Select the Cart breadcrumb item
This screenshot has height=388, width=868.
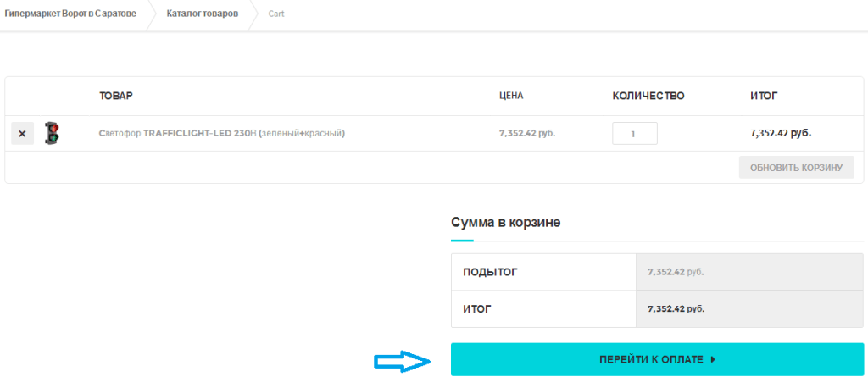click(x=276, y=14)
